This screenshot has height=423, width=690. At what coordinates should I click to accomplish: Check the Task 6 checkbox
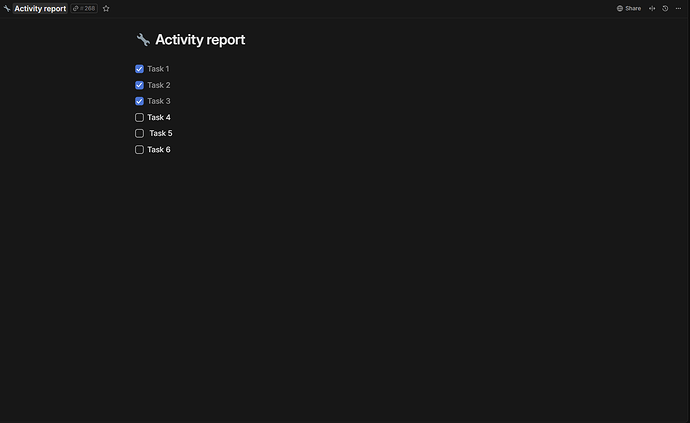click(139, 150)
